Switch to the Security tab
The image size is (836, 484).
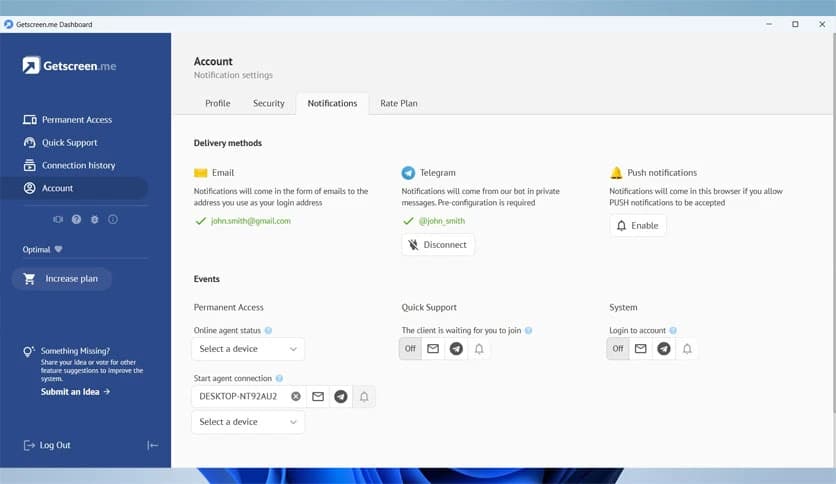click(x=269, y=103)
